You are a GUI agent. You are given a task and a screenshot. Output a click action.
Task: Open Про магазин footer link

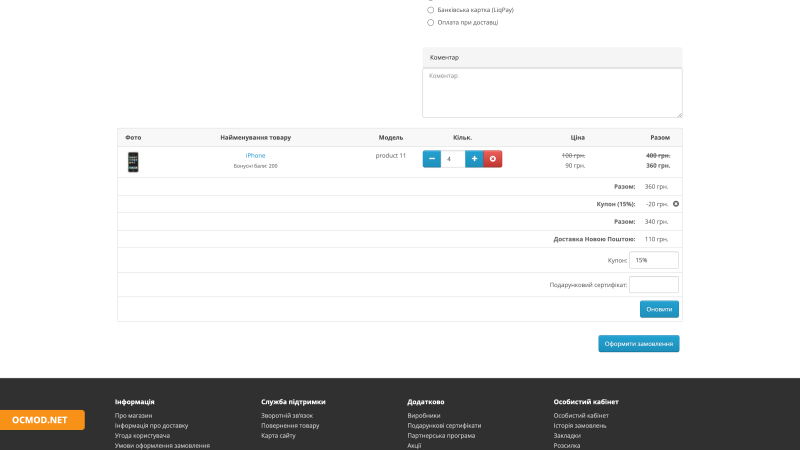pyautogui.click(x=133, y=416)
